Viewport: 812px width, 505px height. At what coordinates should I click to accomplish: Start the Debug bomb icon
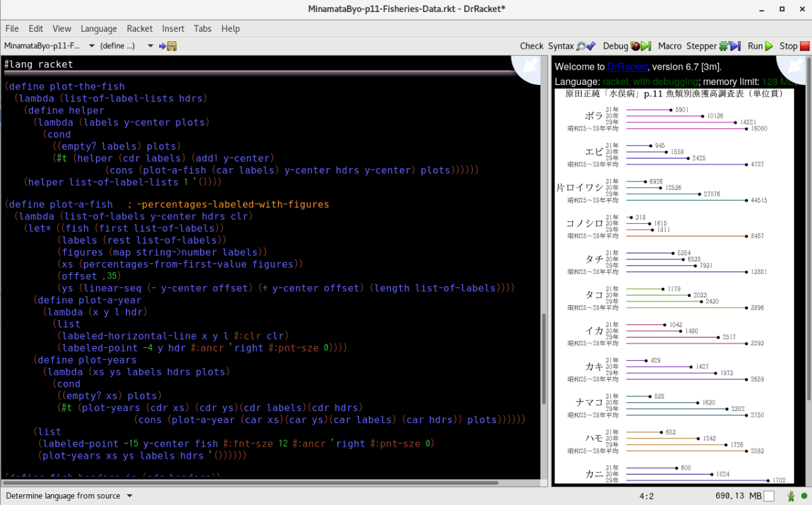(636, 46)
